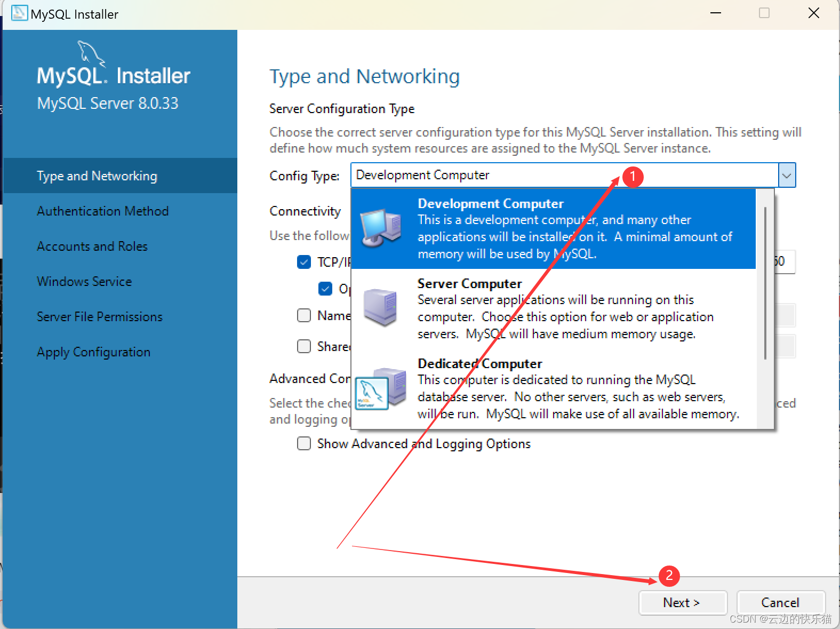The image size is (840, 629).
Task: Click the Cancel button
Action: point(781,602)
